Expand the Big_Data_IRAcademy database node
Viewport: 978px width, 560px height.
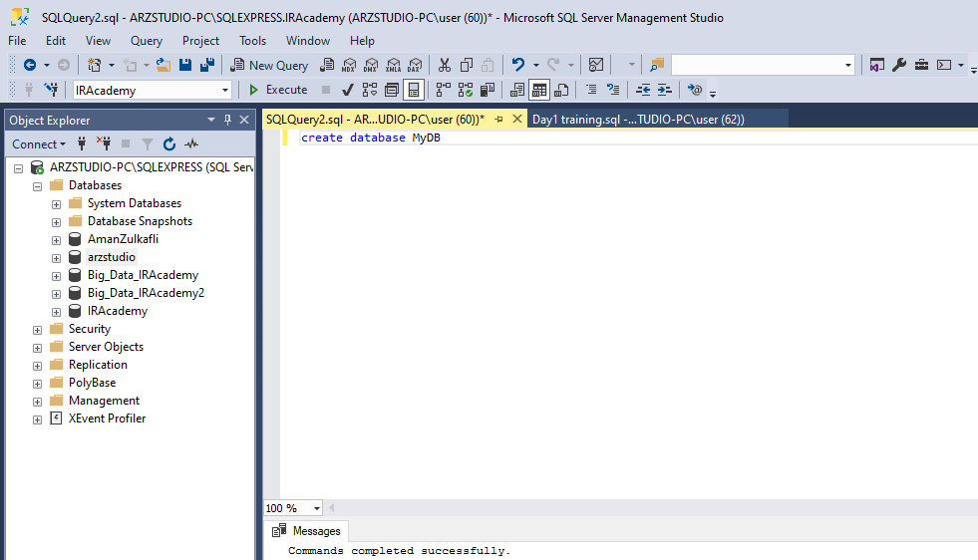click(x=56, y=276)
